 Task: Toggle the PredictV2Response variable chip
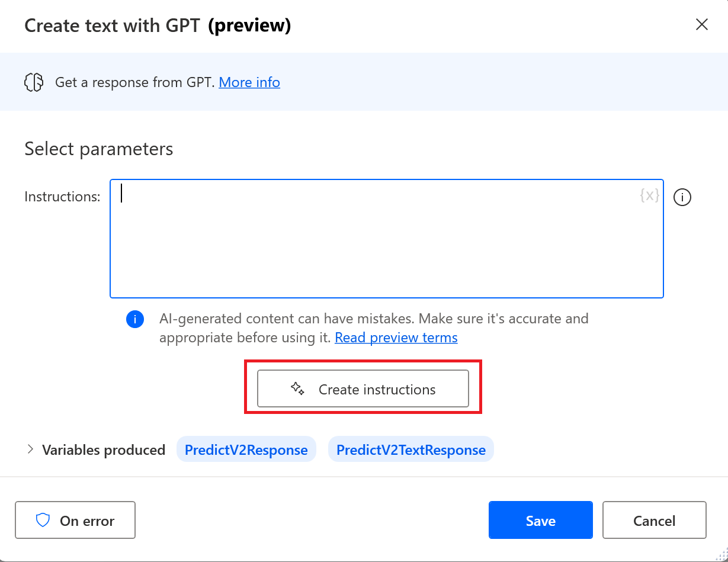[x=246, y=449]
